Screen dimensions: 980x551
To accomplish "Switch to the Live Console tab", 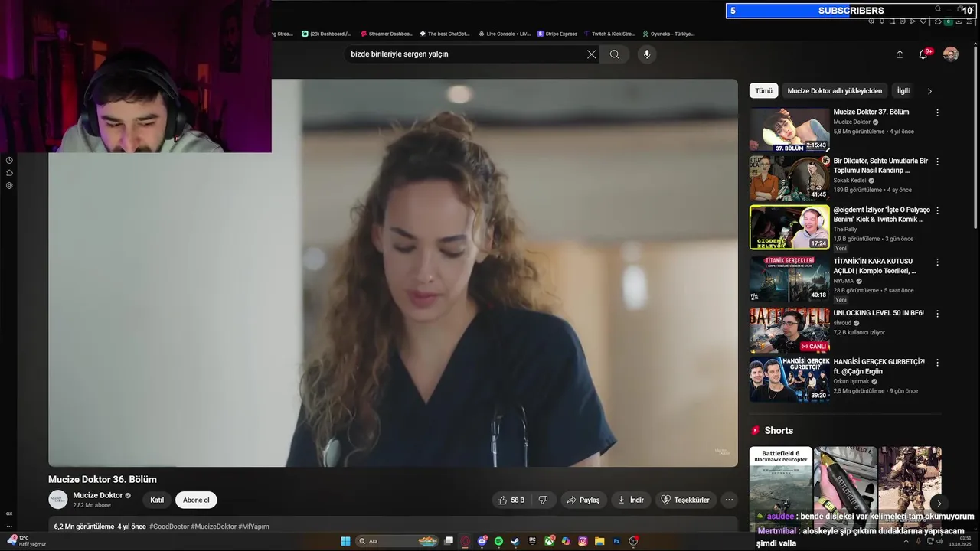I will (504, 34).
